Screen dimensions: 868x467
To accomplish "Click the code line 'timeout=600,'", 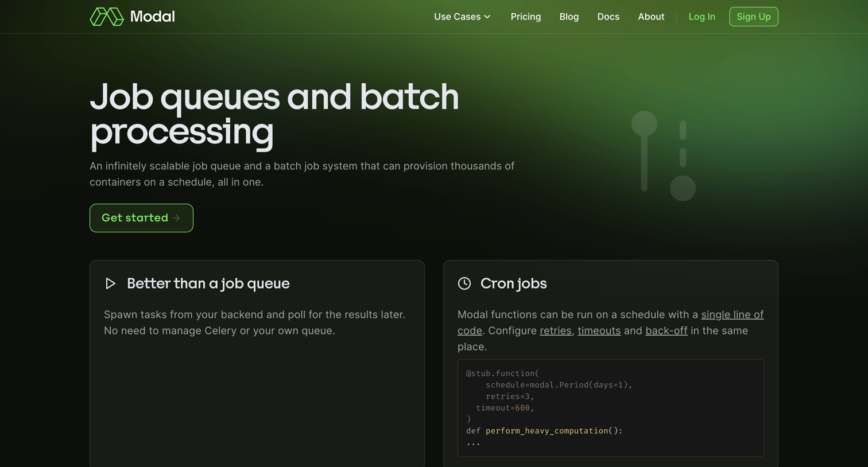I will tap(505, 408).
